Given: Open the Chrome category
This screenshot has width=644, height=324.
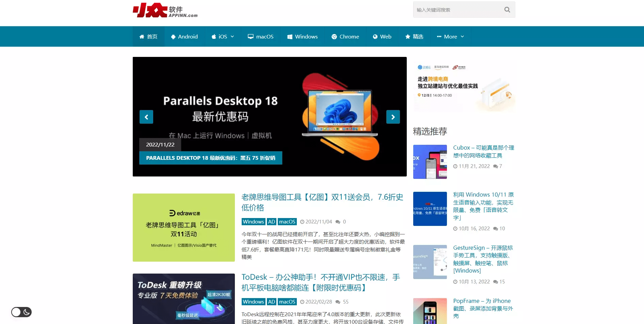Looking at the screenshot, I should 345,36.
